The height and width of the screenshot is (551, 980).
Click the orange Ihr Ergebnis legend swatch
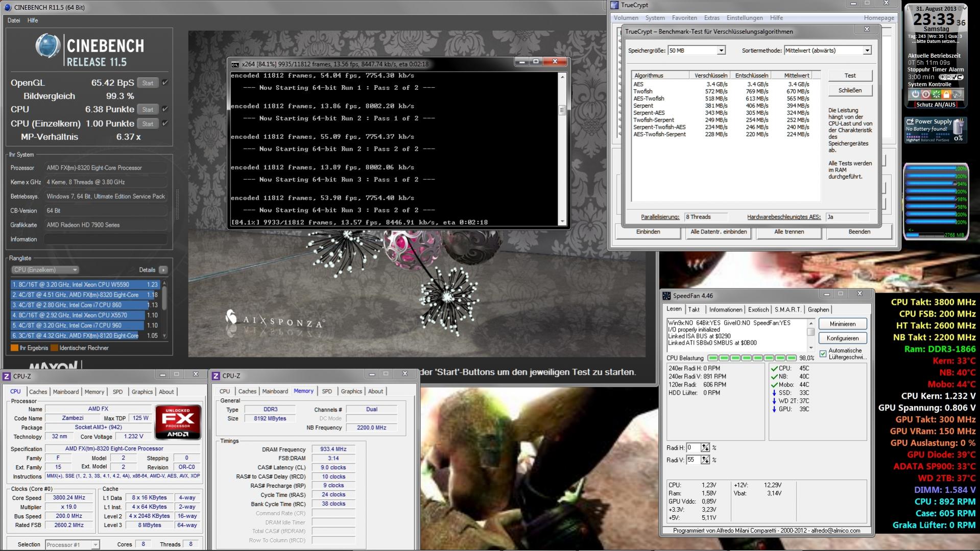coord(14,348)
